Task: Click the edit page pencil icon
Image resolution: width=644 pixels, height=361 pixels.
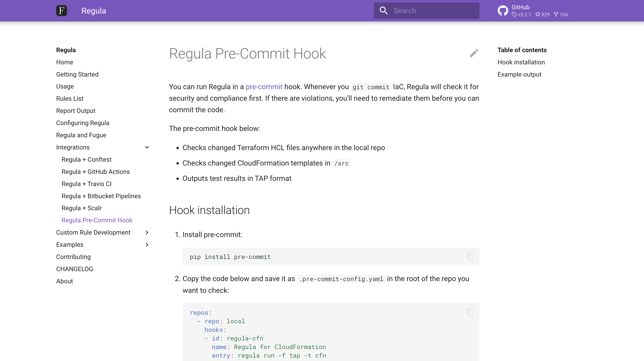Action: [474, 53]
